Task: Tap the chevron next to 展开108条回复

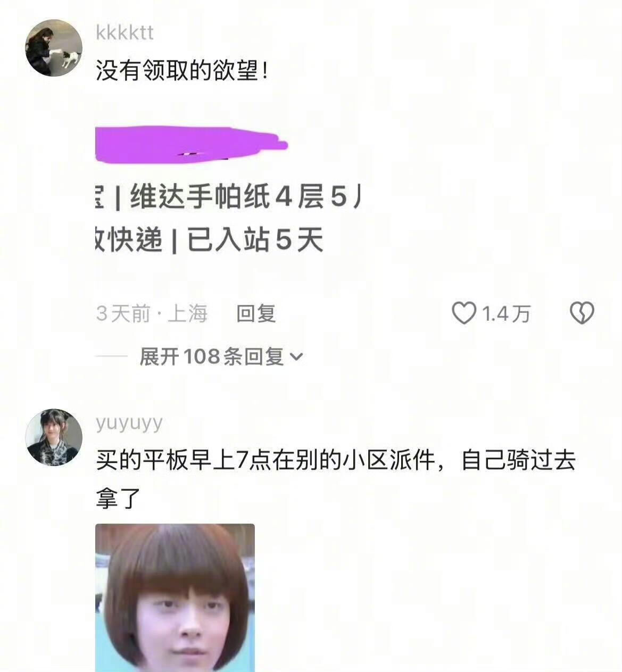Action: (295, 356)
